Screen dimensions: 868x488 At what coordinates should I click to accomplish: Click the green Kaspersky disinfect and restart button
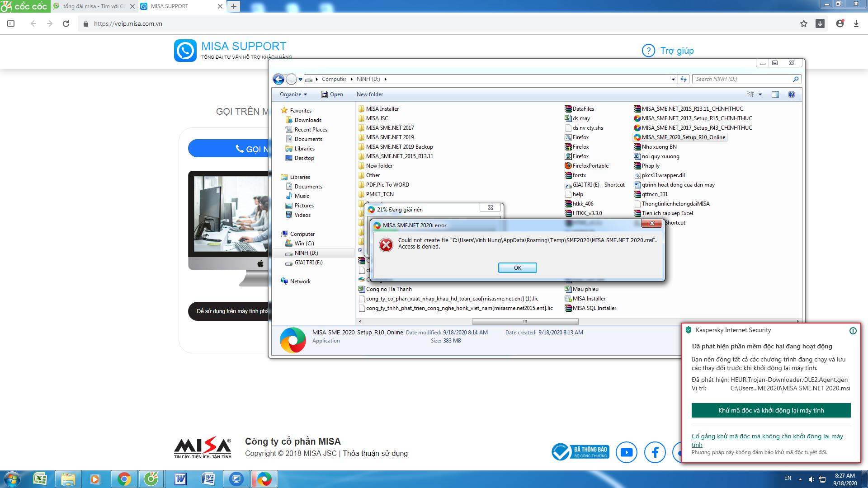[771, 410]
